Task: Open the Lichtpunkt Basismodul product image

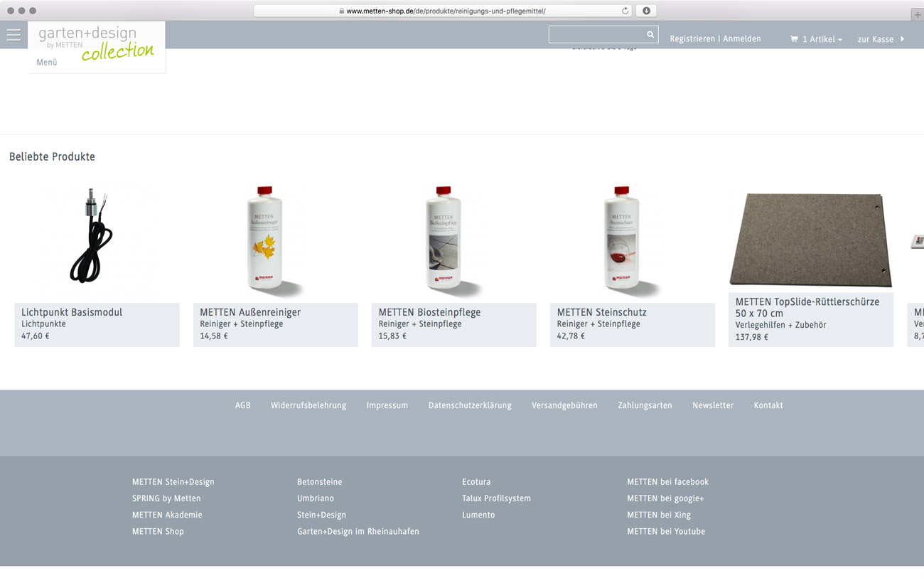Action: coord(92,237)
